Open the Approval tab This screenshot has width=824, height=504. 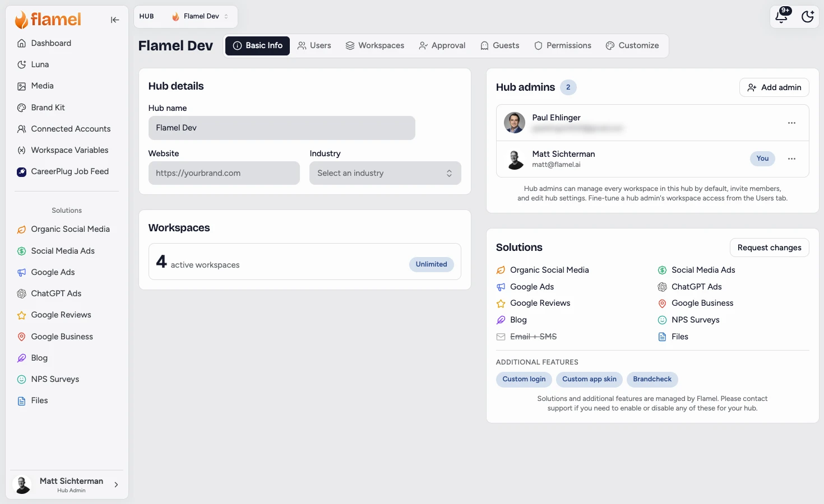(442, 45)
